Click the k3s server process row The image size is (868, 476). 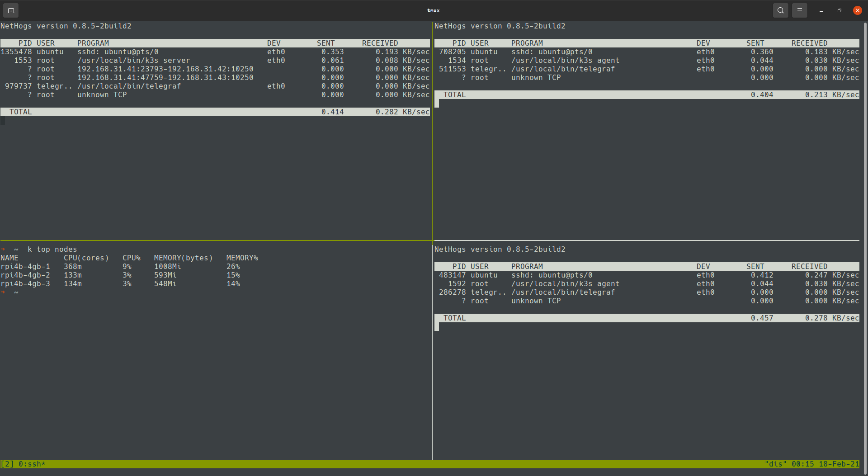click(x=133, y=61)
